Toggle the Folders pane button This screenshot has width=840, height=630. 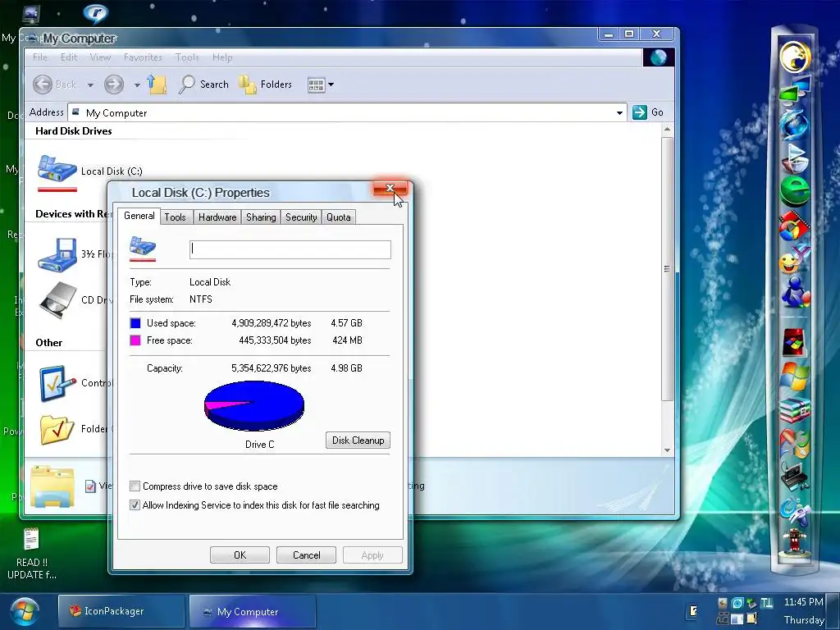coord(266,84)
